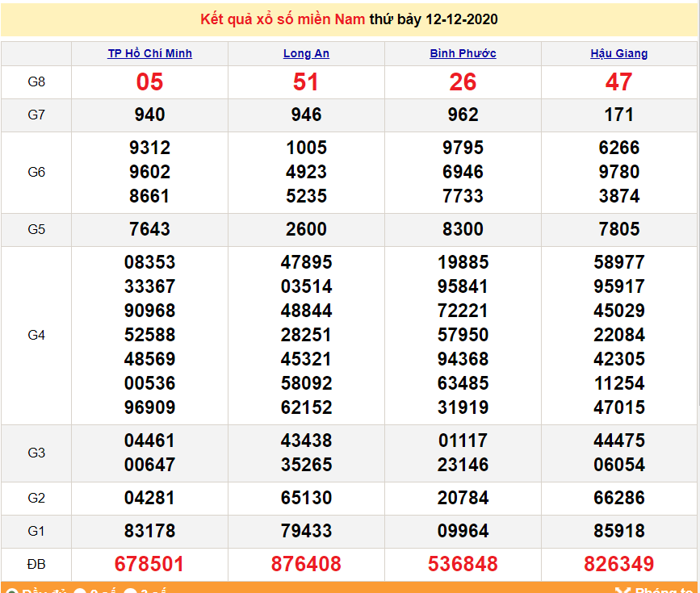Click Bình Phước special prize 536848
700x593 pixels.
coord(463,563)
